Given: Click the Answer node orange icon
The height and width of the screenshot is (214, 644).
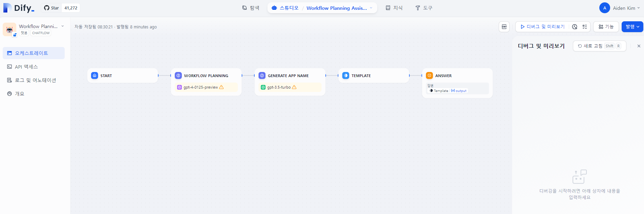Looking at the screenshot, I should click(429, 75).
